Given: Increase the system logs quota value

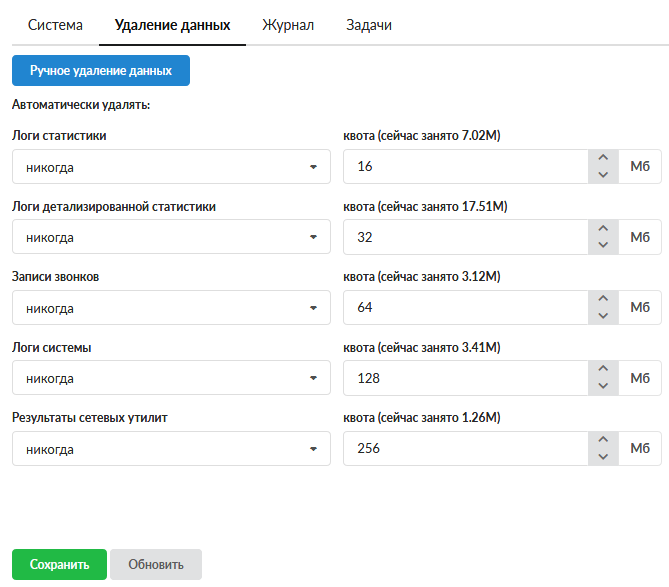Looking at the screenshot, I should coord(602,370).
